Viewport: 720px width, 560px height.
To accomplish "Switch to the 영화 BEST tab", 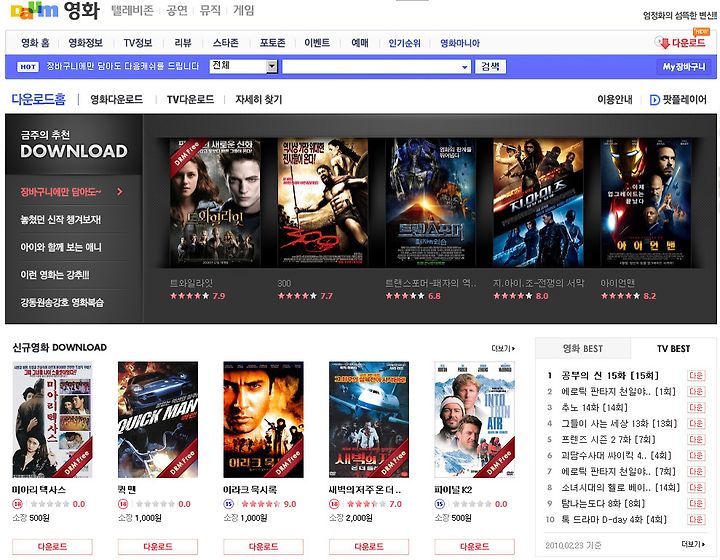I will pyautogui.click(x=583, y=348).
